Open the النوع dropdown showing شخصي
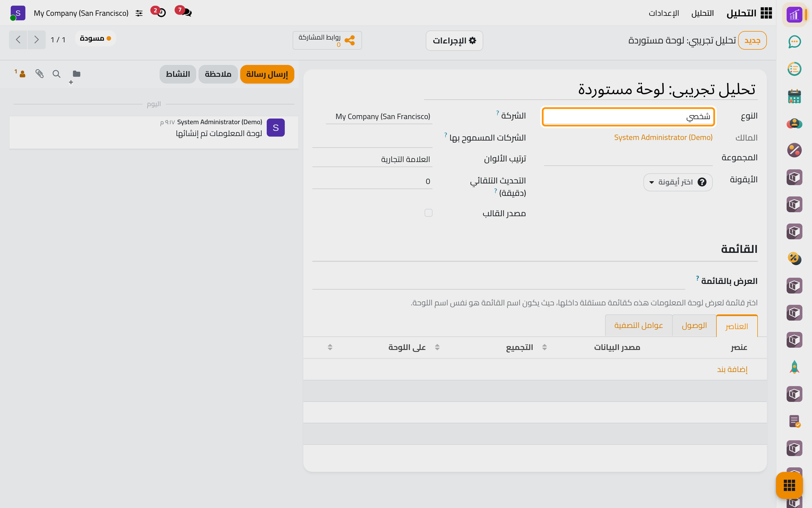This screenshot has height=508, width=812. (x=628, y=117)
